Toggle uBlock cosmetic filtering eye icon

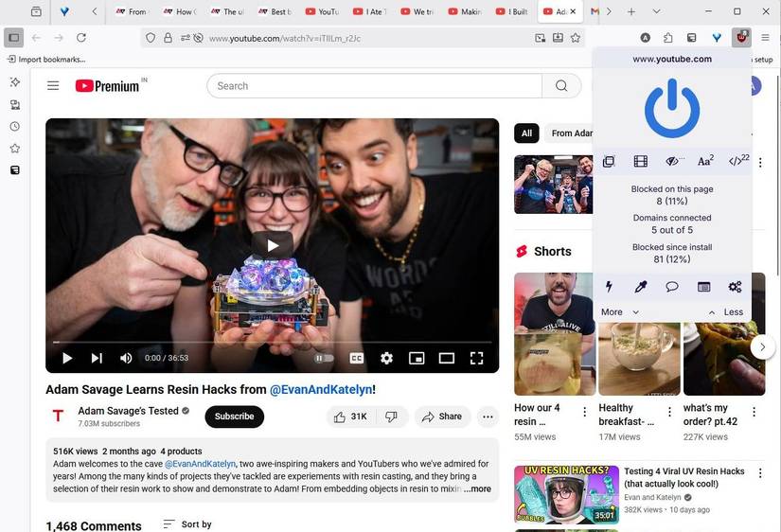[673, 162]
